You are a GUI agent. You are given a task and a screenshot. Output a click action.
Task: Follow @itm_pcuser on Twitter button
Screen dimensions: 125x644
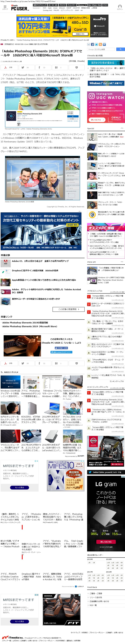pos(61,352)
